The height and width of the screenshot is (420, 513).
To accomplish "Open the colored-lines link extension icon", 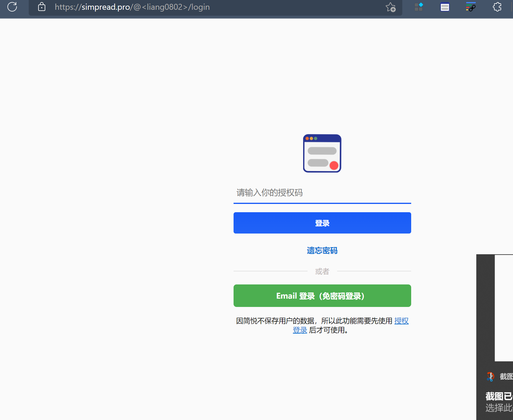I will 471,7.
